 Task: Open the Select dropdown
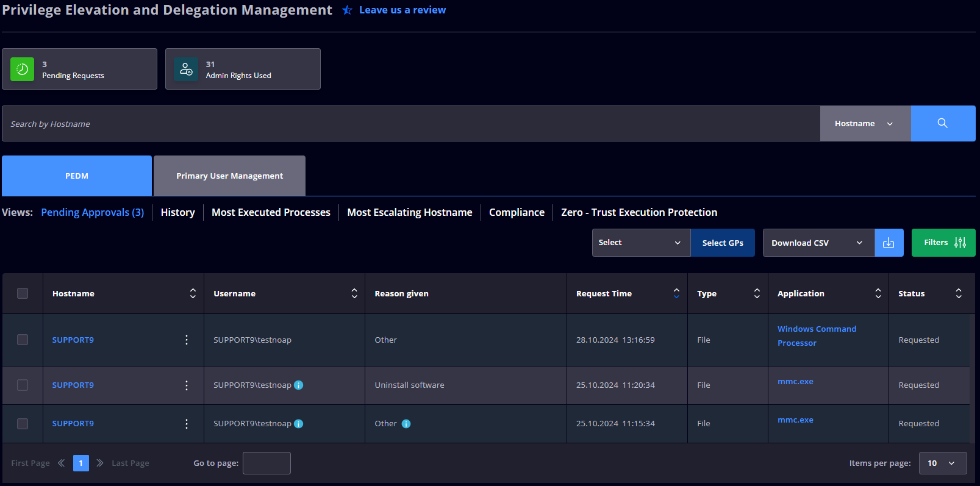[641, 243]
